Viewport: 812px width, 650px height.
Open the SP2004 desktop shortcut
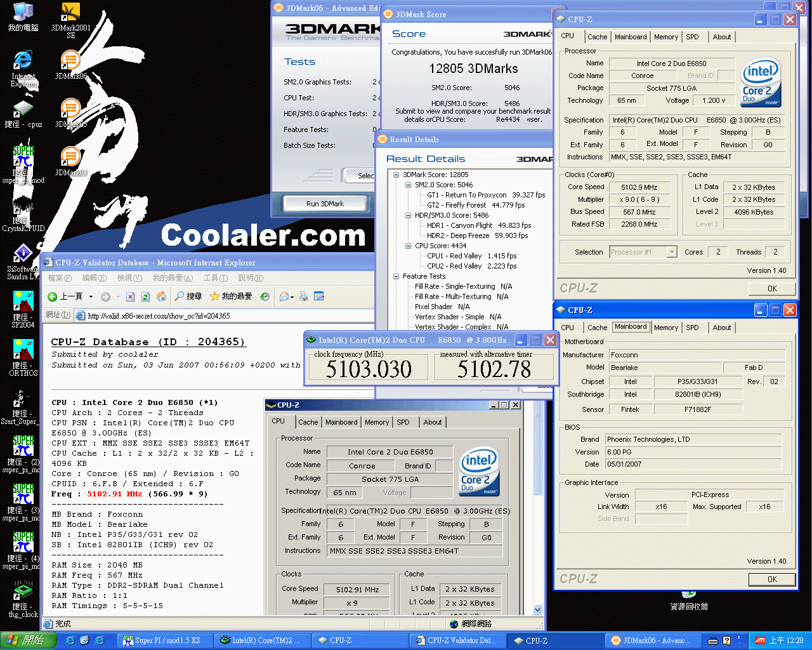coord(23,310)
